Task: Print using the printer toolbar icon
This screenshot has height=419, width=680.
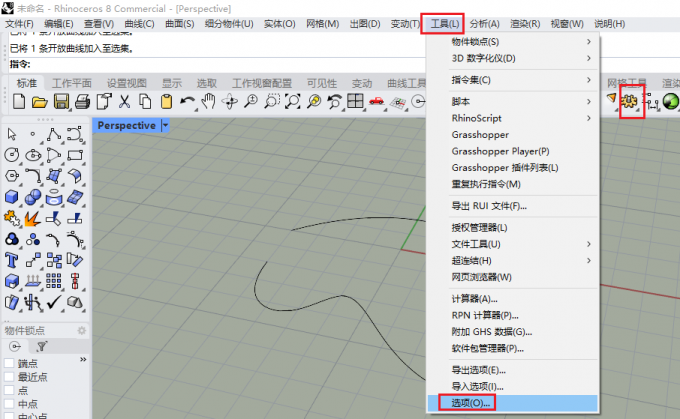Action: point(82,102)
